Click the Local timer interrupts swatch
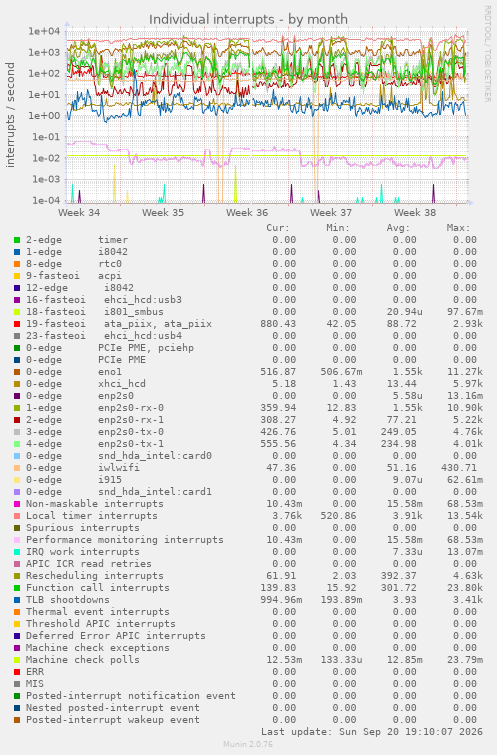Viewport: 497px width, 755px height. [17, 516]
